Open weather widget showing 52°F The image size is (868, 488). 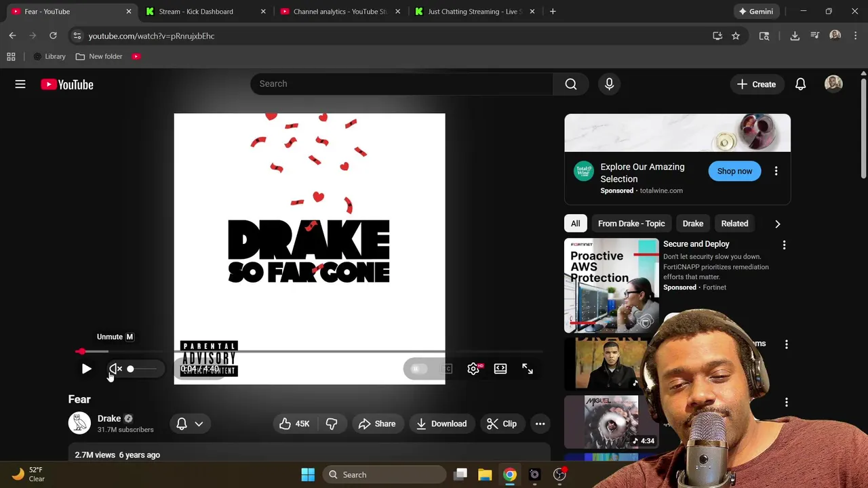[27, 474]
